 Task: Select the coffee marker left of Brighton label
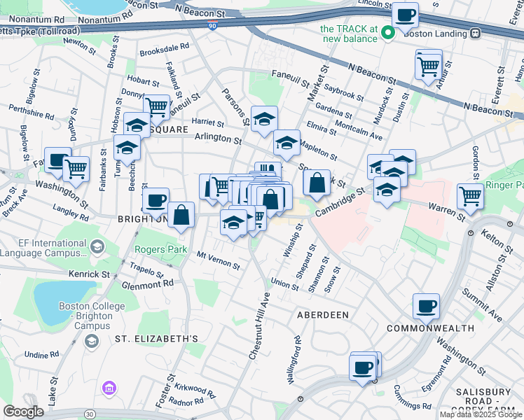pyautogui.click(x=156, y=201)
